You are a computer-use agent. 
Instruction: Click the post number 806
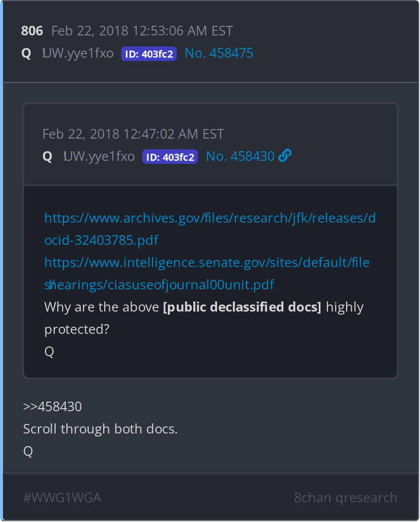(32, 31)
